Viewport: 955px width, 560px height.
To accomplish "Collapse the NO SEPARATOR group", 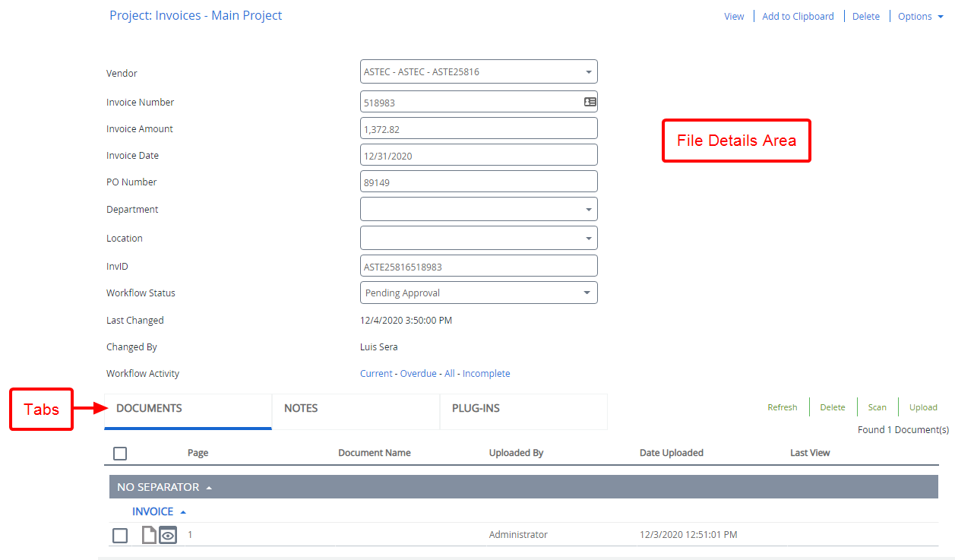I will 209,487.
